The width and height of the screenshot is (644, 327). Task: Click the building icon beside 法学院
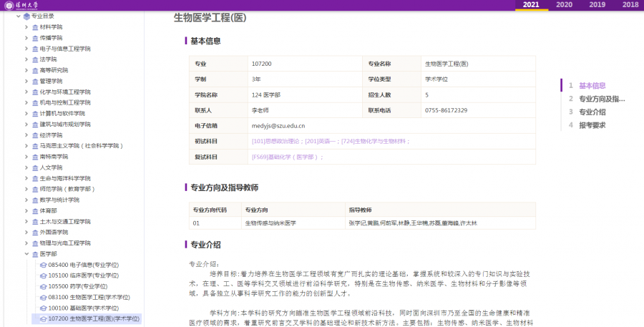pos(35,59)
